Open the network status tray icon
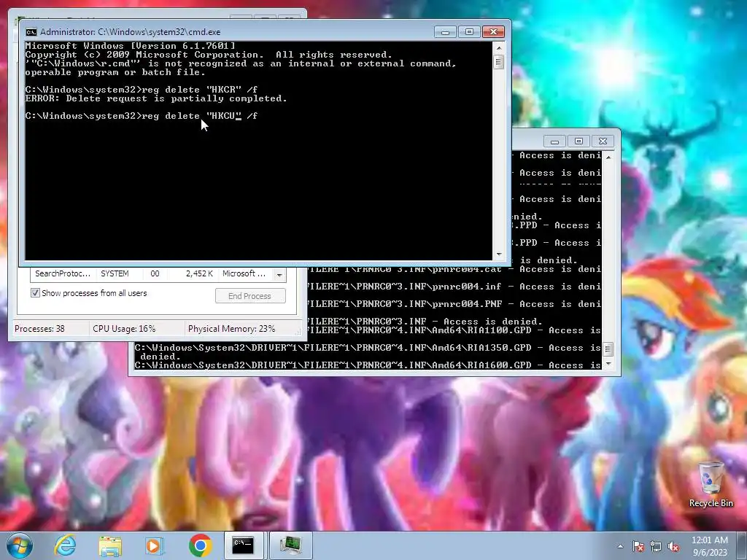 [x=656, y=546]
